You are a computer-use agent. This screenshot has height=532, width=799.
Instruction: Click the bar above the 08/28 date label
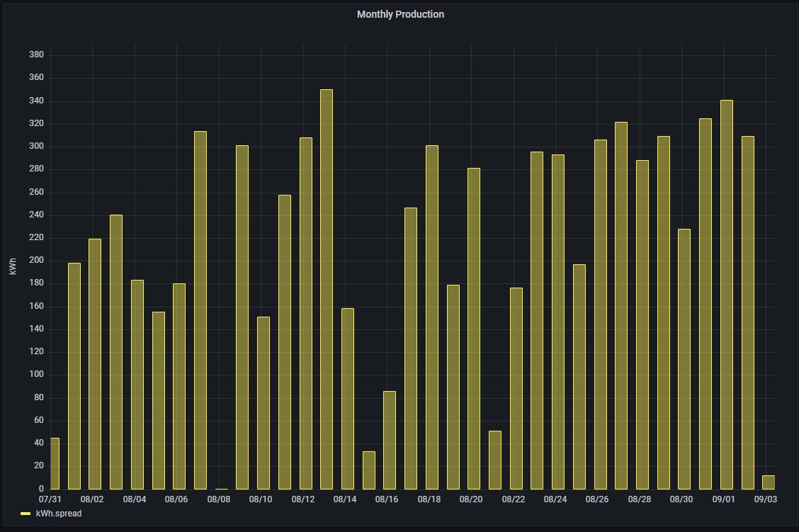tap(642, 324)
